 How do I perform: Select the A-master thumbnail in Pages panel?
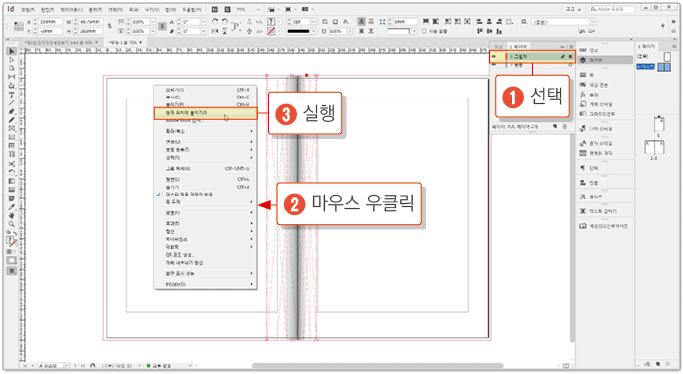664,67
